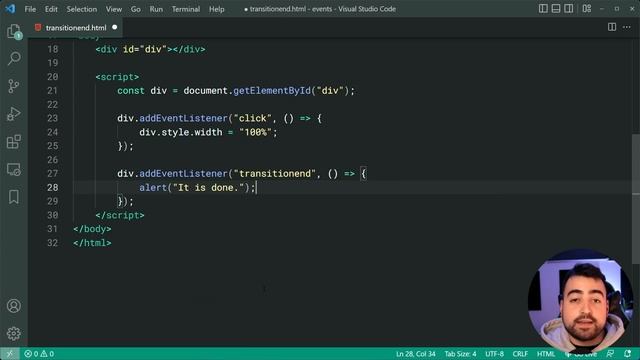This screenshot has width=640, height=360.
Task: Click the closing body tag
Action: click(92, 229)
